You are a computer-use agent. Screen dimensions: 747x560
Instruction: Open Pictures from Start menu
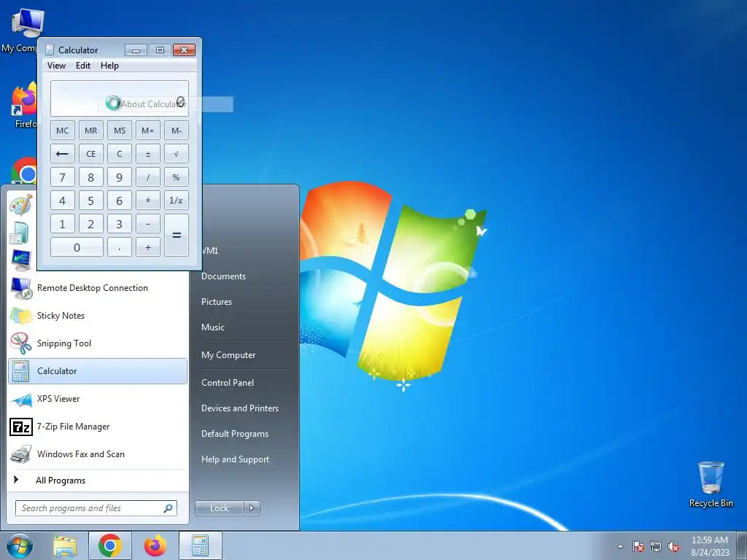(217, 302)
